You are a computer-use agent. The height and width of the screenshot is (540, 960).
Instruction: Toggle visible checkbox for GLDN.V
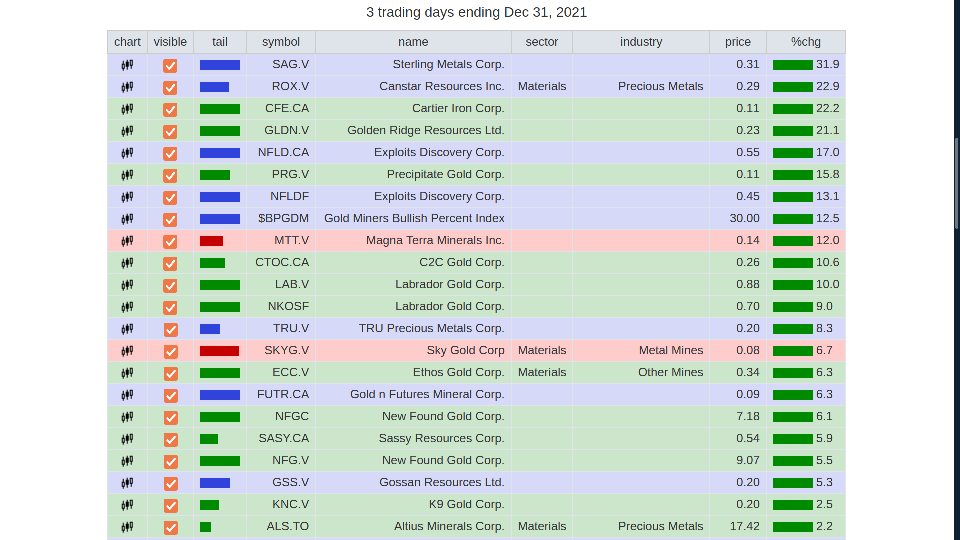pyautogui.click(x=170, y=131)
